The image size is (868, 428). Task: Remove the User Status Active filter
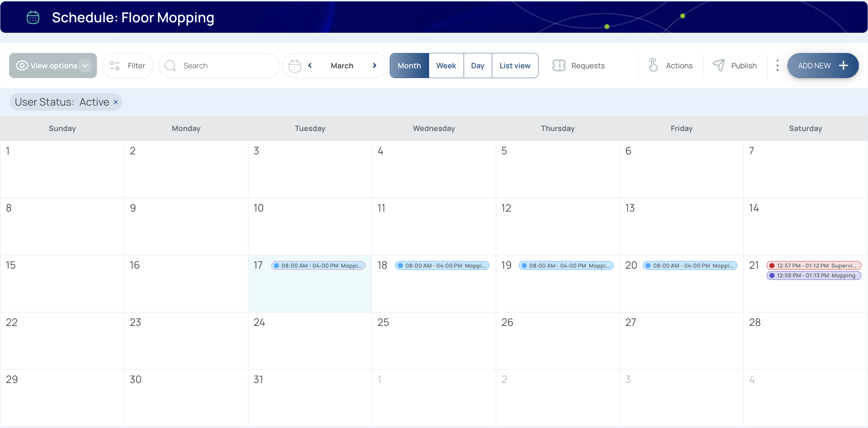(x=116, y=102)
